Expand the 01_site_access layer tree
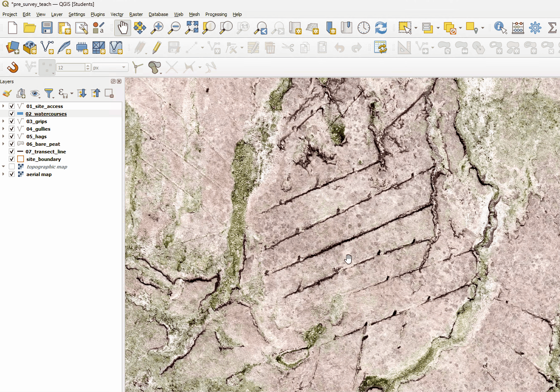The height and width of the screenshot is (392, 560). click(3, 106)
